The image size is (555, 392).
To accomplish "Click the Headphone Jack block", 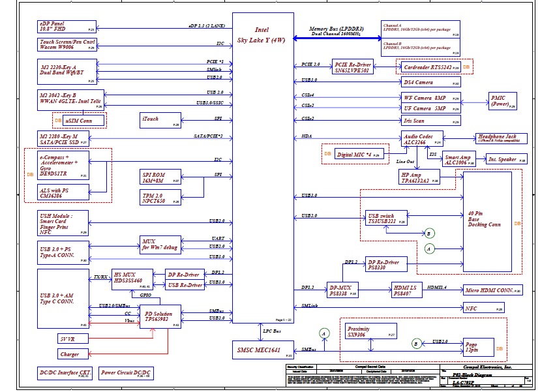I will 502,138.
